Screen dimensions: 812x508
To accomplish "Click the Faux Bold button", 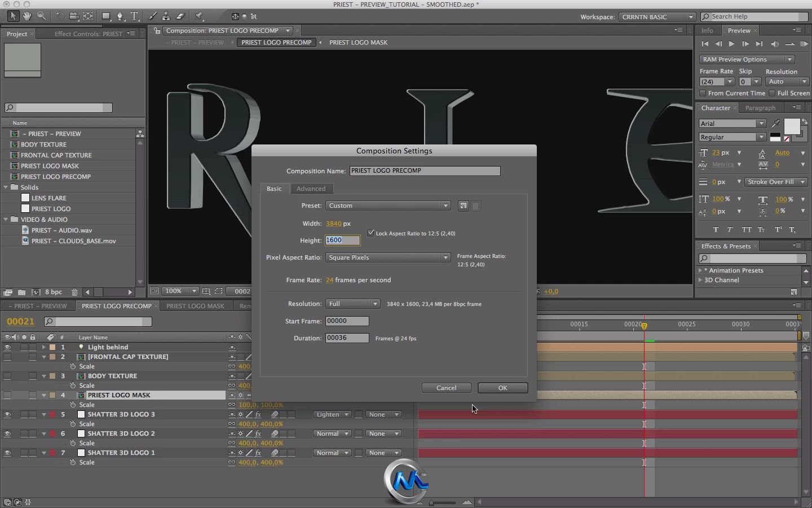I will click(x=716, y=230).
